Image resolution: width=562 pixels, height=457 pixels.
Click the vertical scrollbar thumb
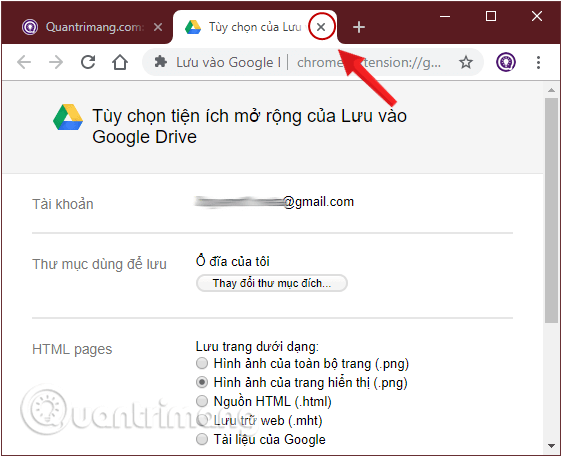pyautogui.click(x=551, y=210)
